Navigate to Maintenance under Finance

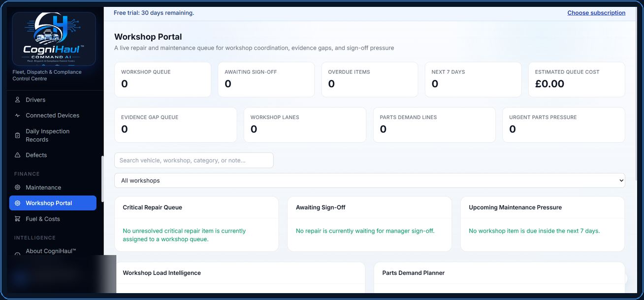click(x=53, y=187)
